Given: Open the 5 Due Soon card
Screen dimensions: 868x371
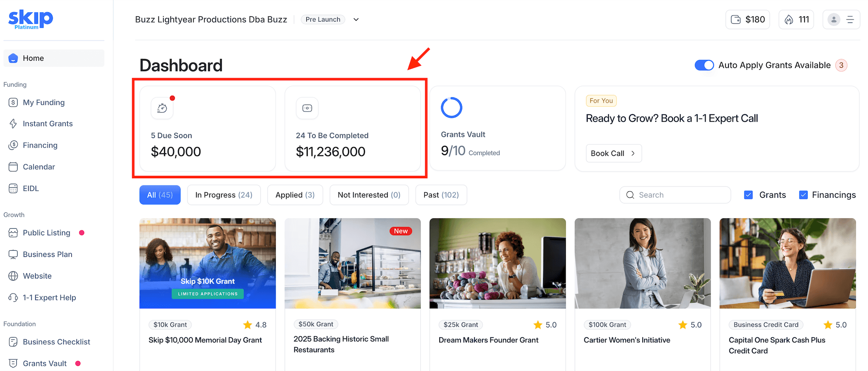Looking at the screenshot, I should (208, 128).
